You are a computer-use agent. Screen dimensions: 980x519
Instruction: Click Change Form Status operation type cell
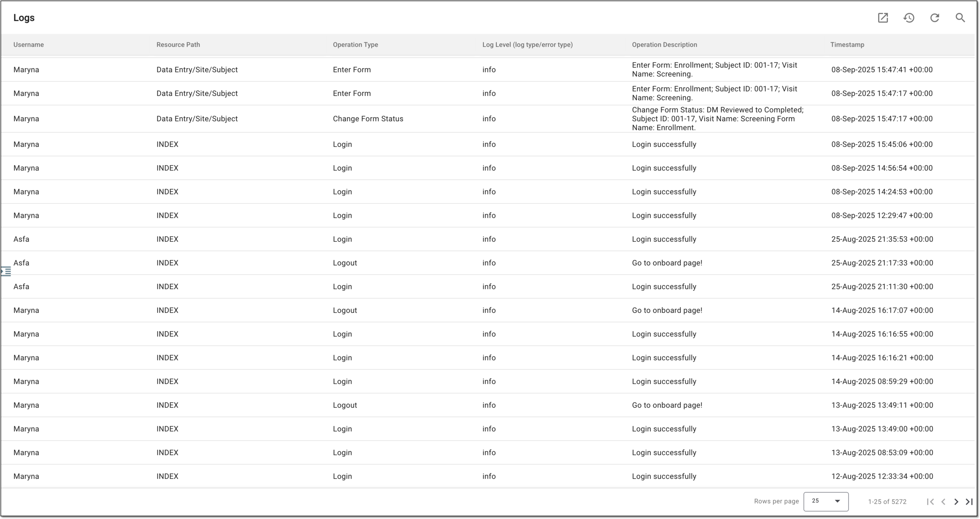click(368, 119)
